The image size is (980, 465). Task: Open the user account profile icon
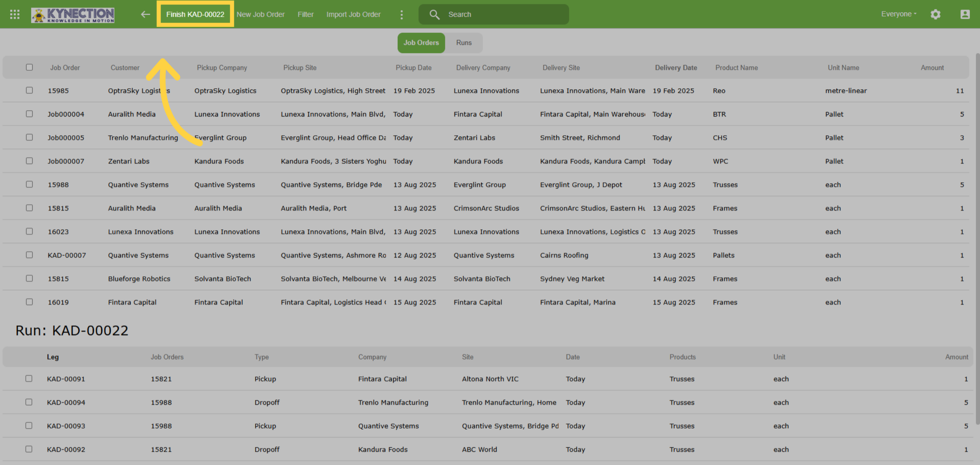(965, 14)
